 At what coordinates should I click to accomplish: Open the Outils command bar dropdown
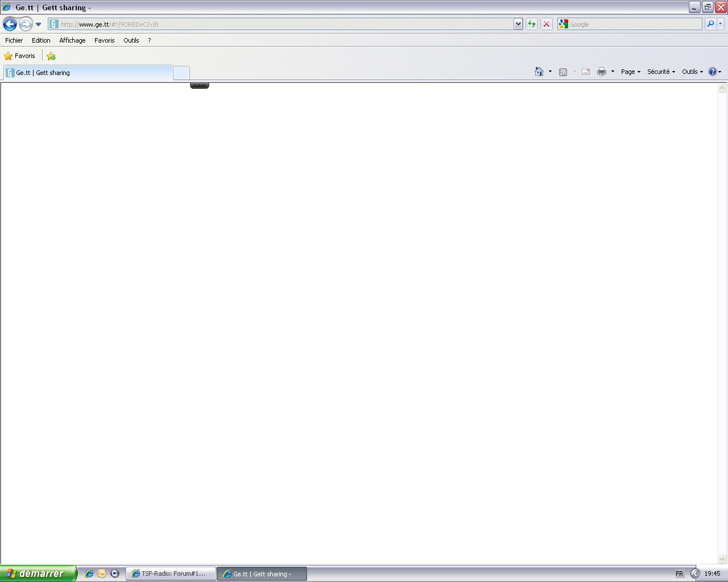click(x=692, y=72)
